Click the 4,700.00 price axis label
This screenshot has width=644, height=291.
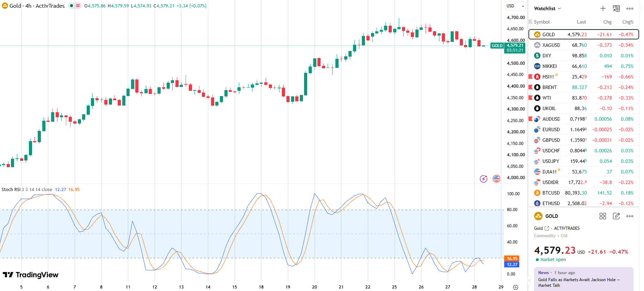[516, 18]
